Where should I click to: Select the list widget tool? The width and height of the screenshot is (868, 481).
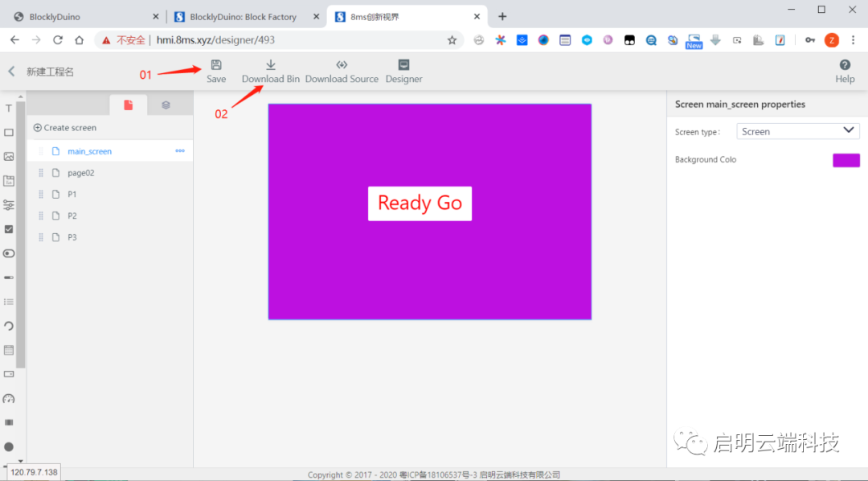point(9,302)
